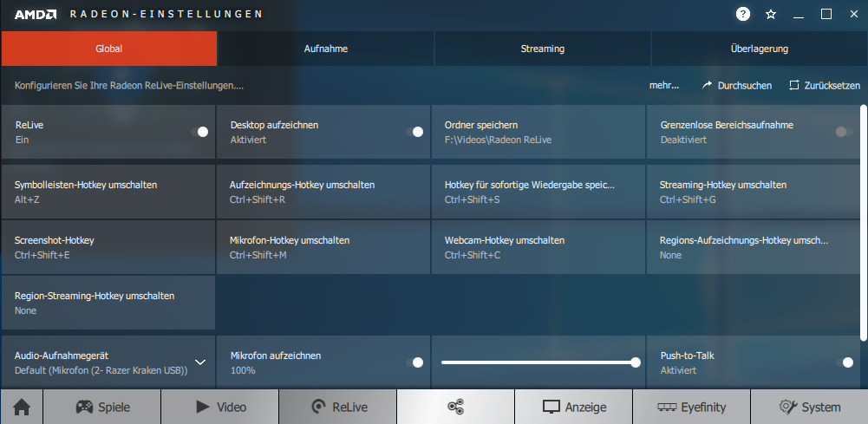Close the Radeon-Einstellungen window

853,15
